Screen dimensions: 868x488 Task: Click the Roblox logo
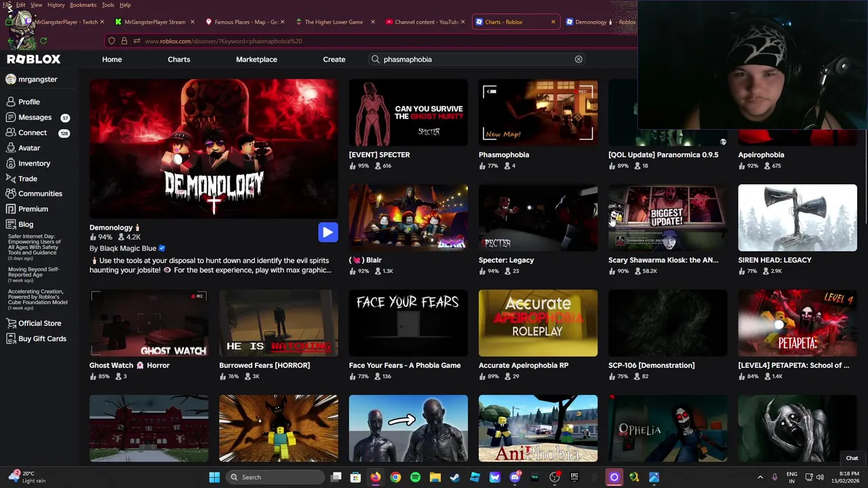click(x=33, y=60)
